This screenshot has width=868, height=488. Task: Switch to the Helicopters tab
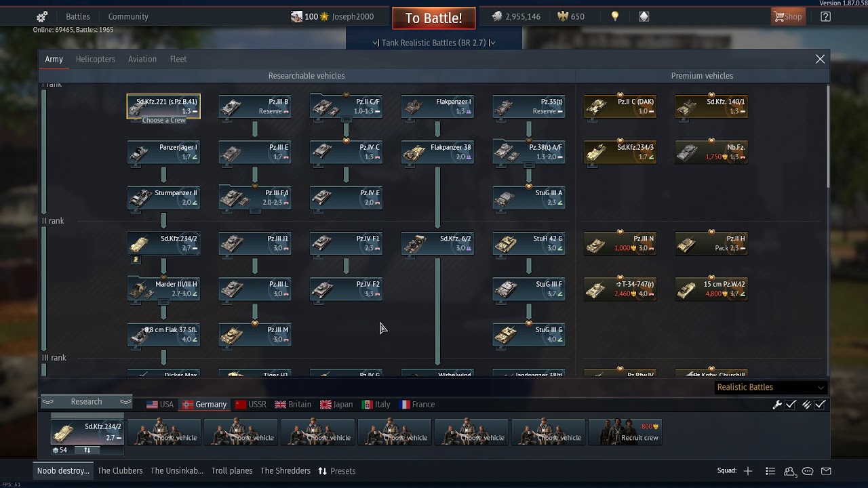click(96, 59)
